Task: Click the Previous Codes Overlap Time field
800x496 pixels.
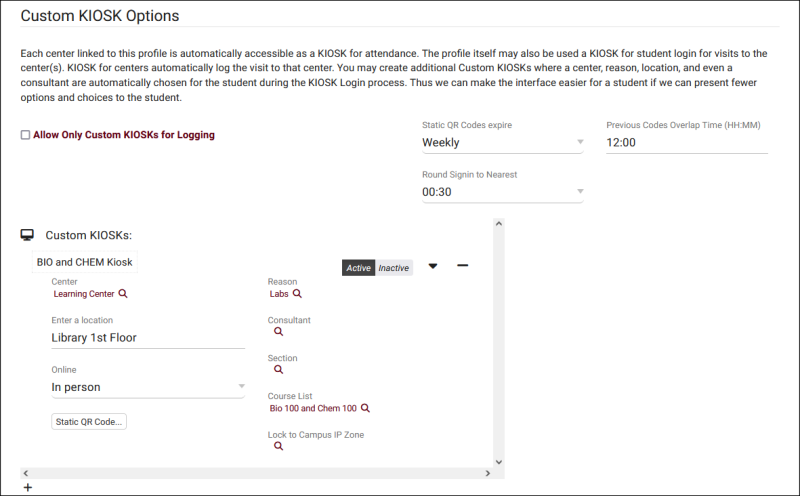Action: (x=686, y=143)
